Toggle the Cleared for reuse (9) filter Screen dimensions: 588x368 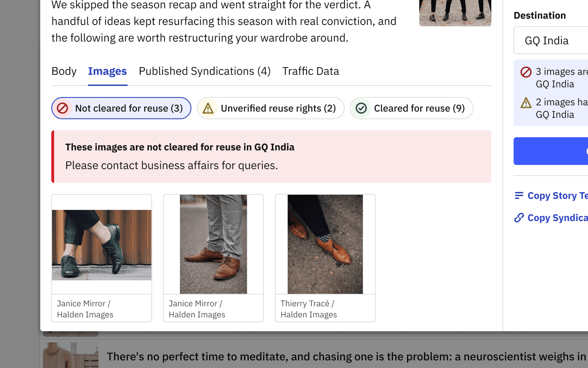(412, 108)
